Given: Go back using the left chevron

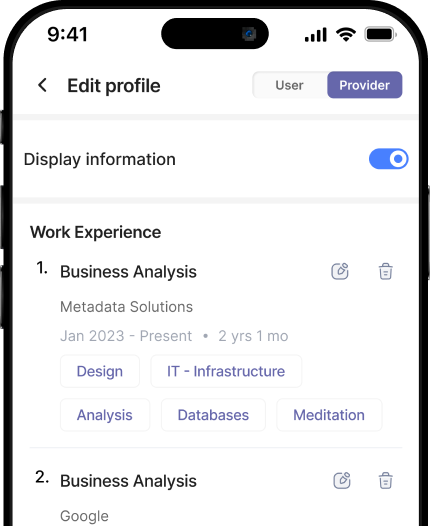Looking at the screenshot, I should pos(43,85).
